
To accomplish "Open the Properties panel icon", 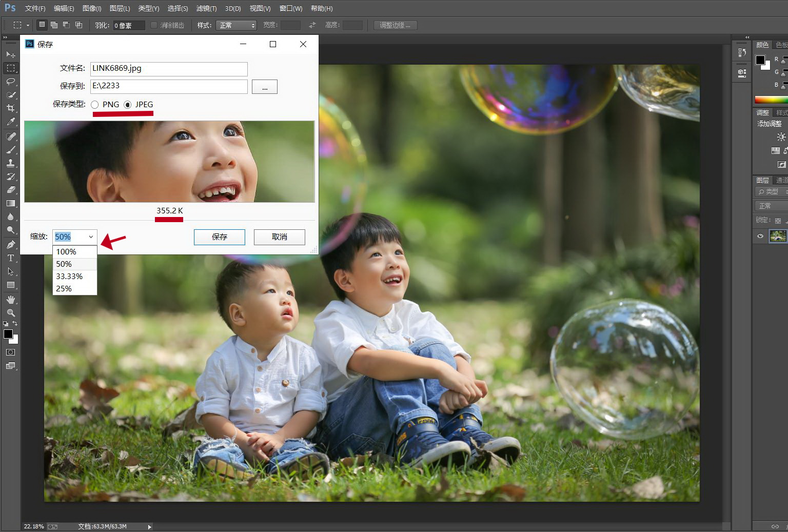I will [742, 73].
